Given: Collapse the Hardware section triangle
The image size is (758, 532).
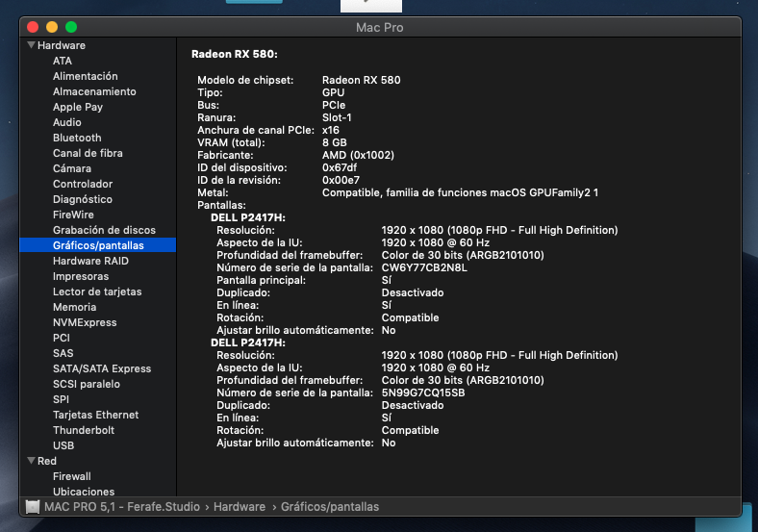Looking at the screenshot, I should [32, 45].
